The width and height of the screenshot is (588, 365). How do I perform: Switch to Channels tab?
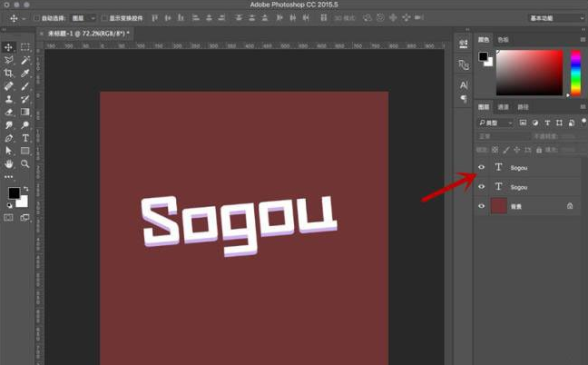(x=503, y=107)
